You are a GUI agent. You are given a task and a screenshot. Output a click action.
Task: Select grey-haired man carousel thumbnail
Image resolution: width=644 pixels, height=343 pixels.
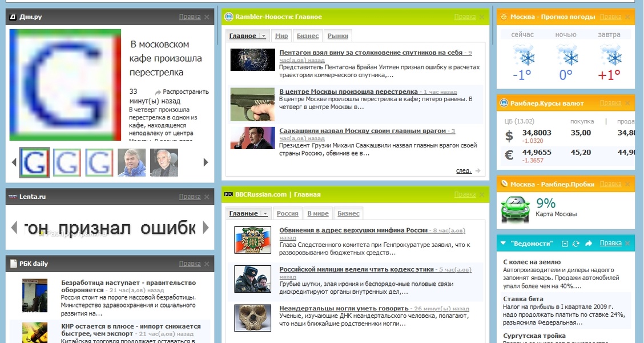coord(164,162)
